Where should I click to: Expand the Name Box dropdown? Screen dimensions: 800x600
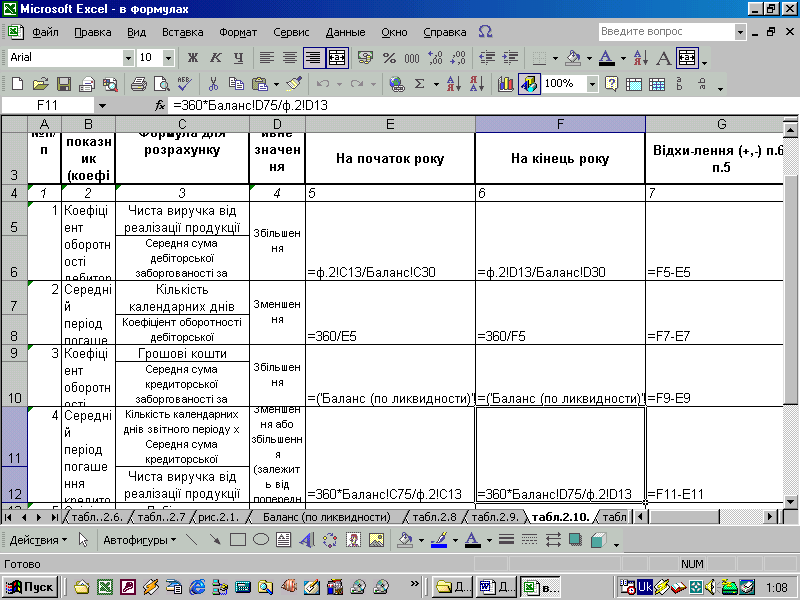(102, 106)
